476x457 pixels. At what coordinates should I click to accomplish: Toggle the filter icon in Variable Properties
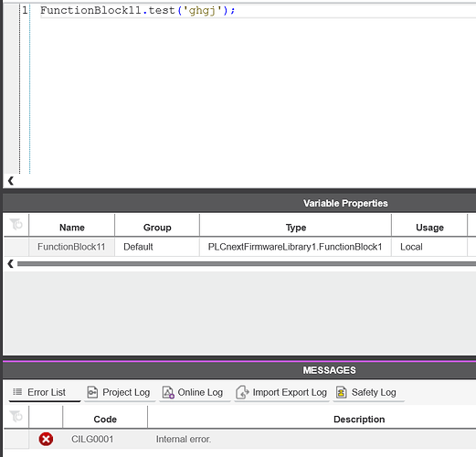click(16, 225)
